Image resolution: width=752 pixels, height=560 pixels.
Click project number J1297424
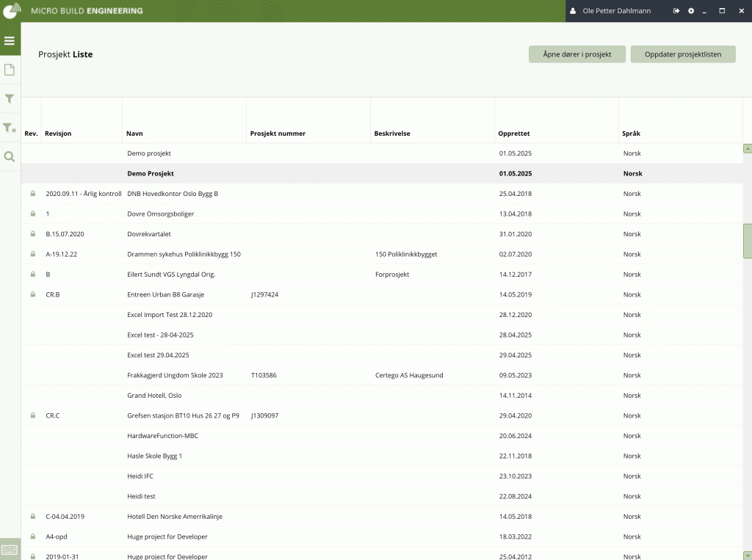coord(264,294)
